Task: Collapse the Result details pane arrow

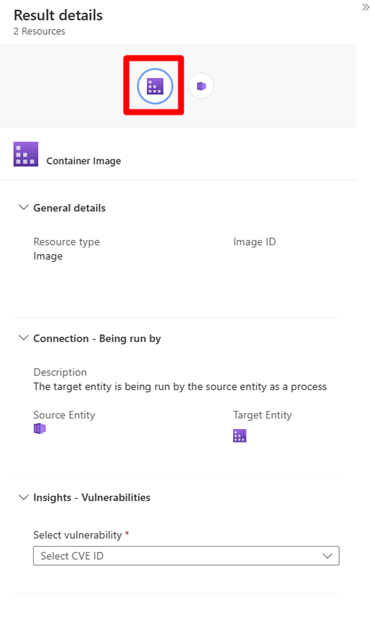Action: [365, 7]
